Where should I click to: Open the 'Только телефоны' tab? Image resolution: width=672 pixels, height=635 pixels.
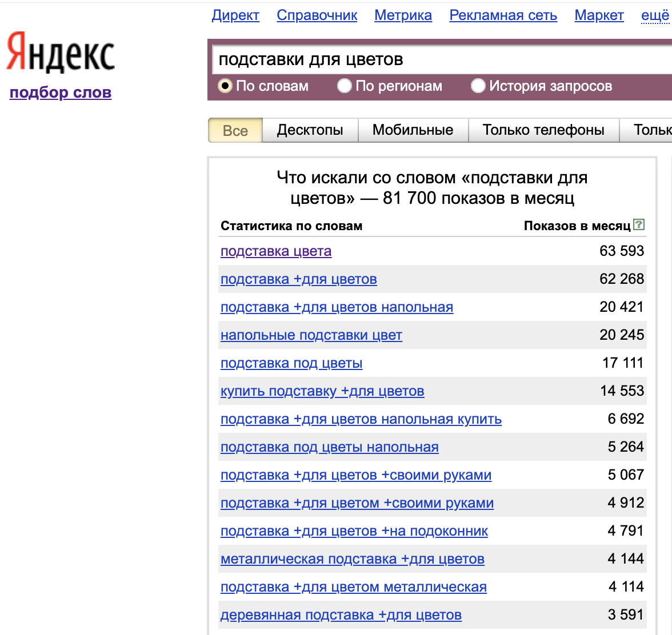[x=543, y=130]
